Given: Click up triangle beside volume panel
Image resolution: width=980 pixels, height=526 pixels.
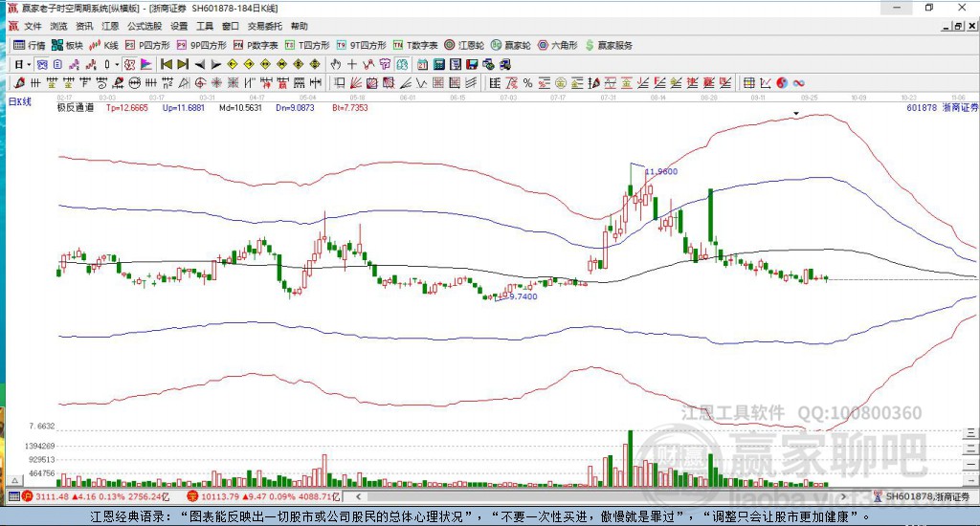Looking at the screenshot, I should click(15, 480).
